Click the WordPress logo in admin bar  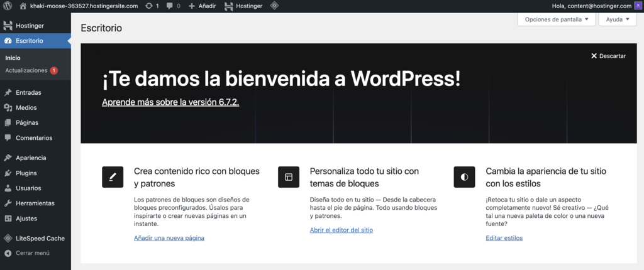point(8,6)
